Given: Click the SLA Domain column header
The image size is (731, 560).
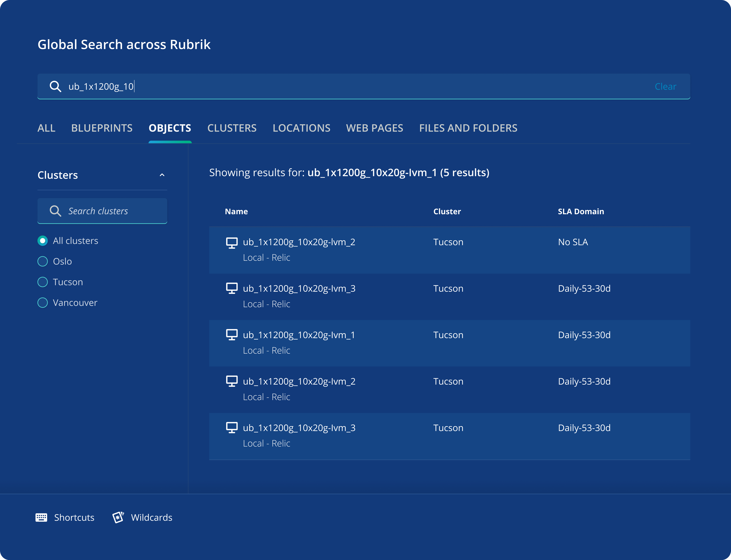Looking at the screenshot, I should (x=581, y=211).
